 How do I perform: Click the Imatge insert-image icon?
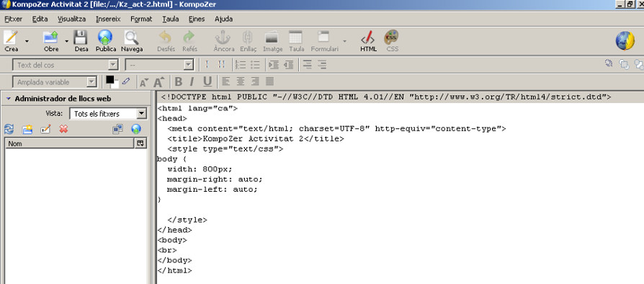pos(272,37)
